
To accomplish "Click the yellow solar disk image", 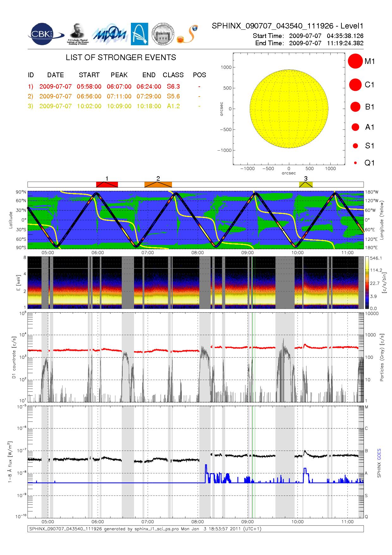I will coord(289,109).
